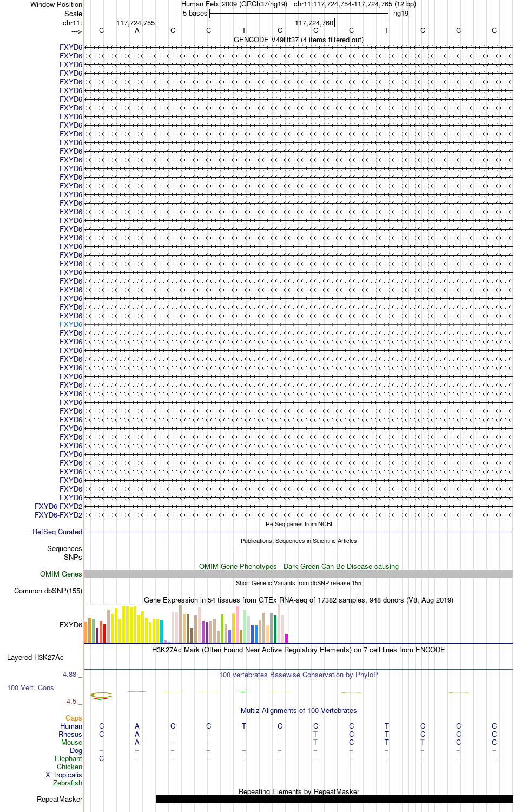The width and height of the screenshot is (514, 812).
Task: Click the X_tropicalis species label
Action: pyautogui.click(x=64, y=775)
